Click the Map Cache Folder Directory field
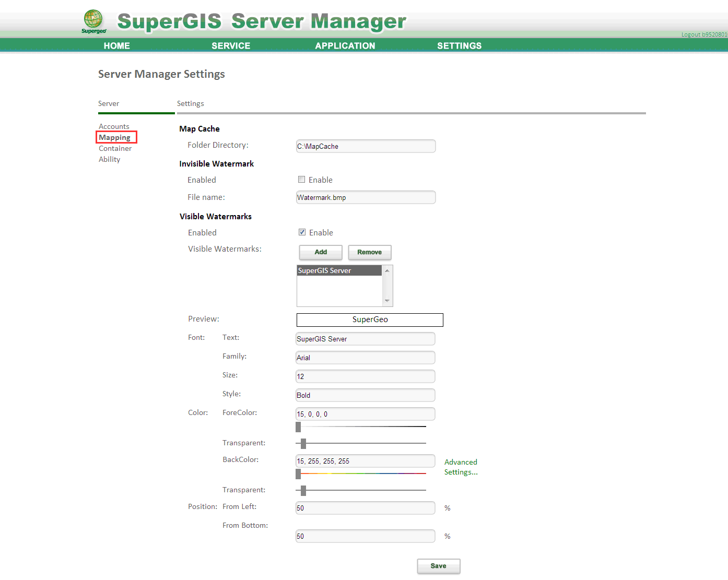Image resolution: width=728 pixels, height=580 pixels. (366, 146)
